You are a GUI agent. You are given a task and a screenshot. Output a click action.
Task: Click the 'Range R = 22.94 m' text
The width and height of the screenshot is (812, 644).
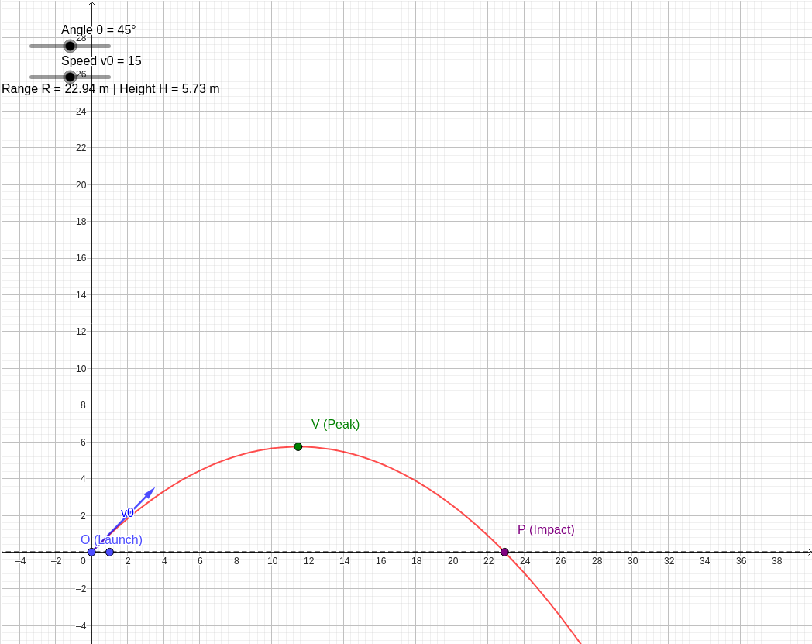click(x=56, y=89)
